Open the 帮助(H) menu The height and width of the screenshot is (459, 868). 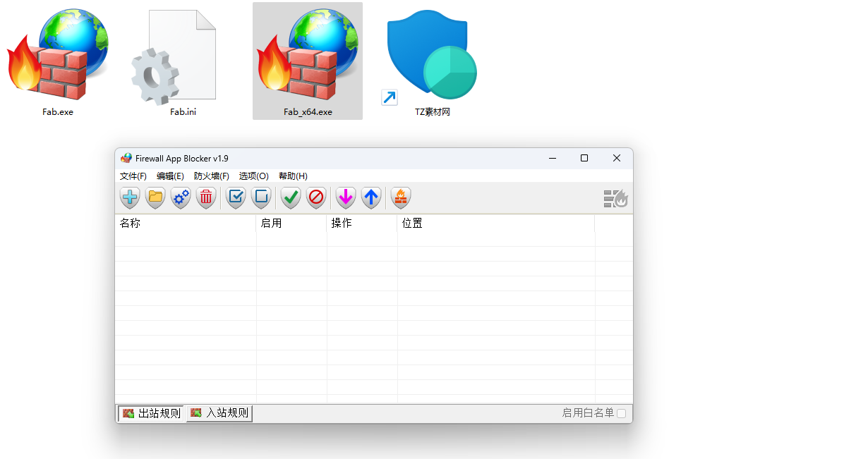(293, 176)
